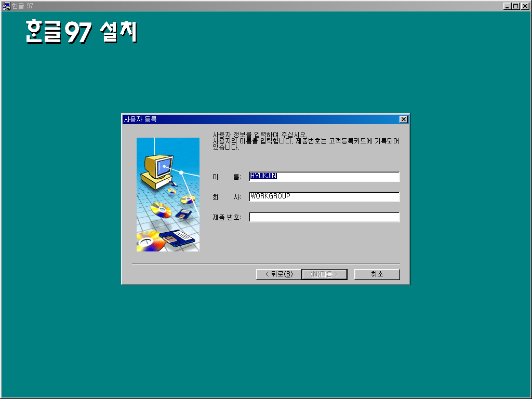Focus the 제품 번호 serial number field
This screenshot has height=399, width=532.
point(324,217)
